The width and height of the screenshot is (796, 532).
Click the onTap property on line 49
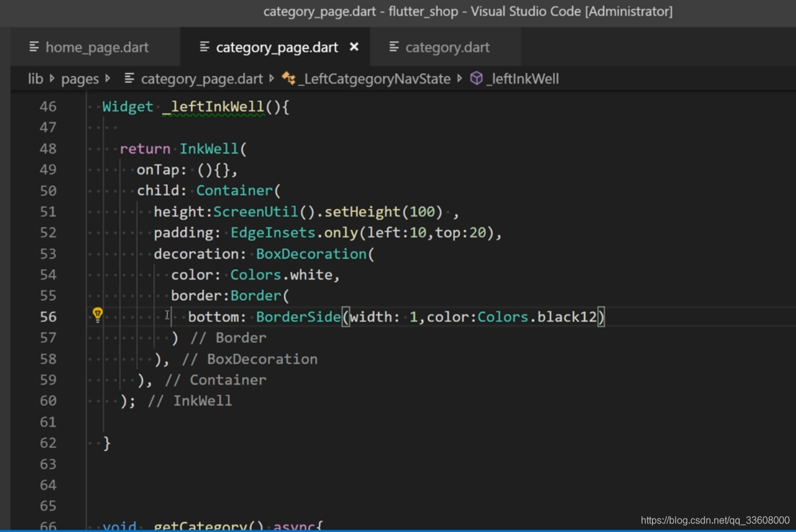(157, 170)
